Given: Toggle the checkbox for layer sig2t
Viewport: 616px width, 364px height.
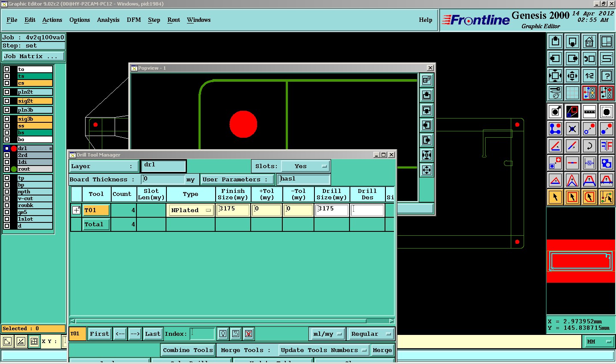Looking at the screenshot, I should (x=7, y=101).
